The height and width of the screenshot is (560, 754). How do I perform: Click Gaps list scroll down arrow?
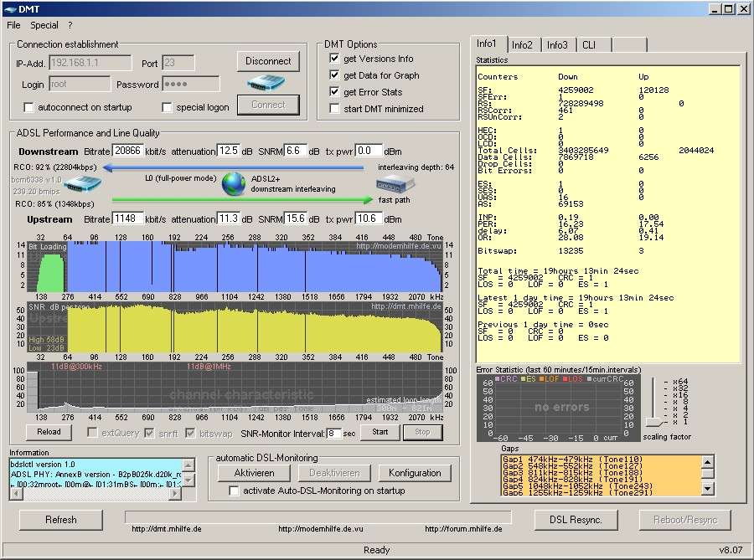[707, 490]
